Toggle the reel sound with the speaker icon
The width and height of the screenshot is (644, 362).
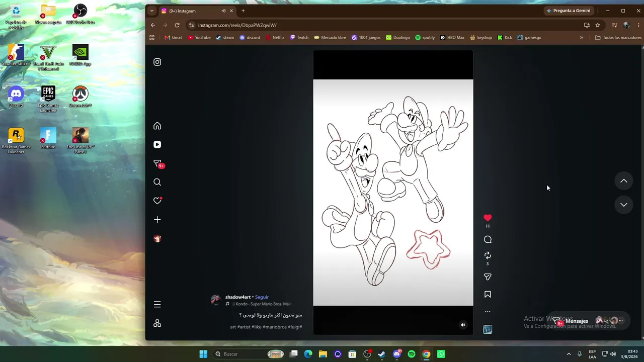(x=463, y=325)
